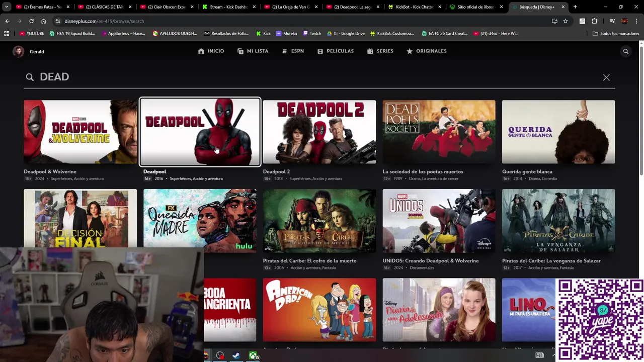Image resolution: width=644 pixels, height=362 pixels.
Task: Open the American Dad! poster
Action: click(x=319, y=310)
